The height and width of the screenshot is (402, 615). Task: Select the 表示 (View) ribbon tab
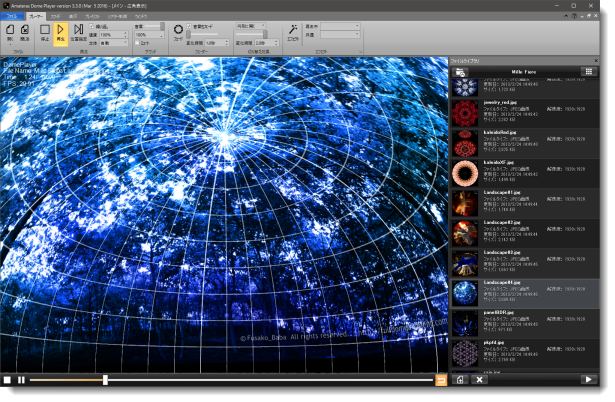pos(73,16)
